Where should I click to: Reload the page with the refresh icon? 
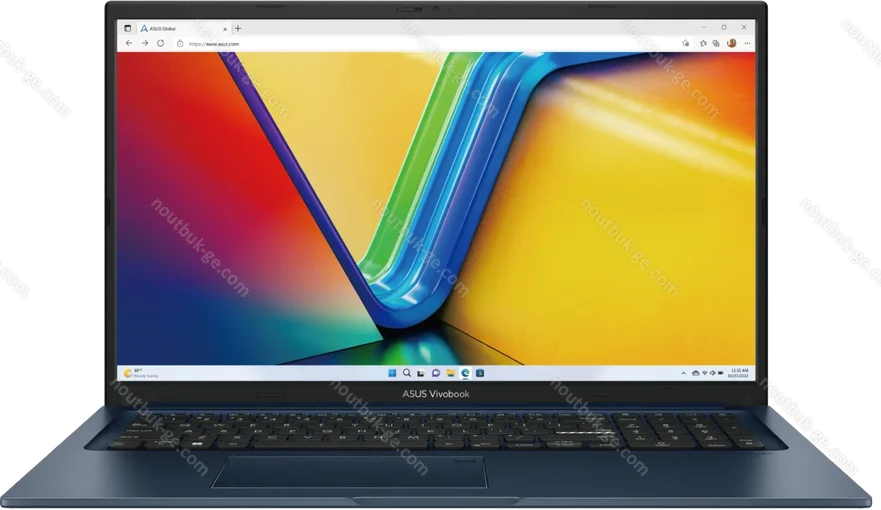coord(161,43)
